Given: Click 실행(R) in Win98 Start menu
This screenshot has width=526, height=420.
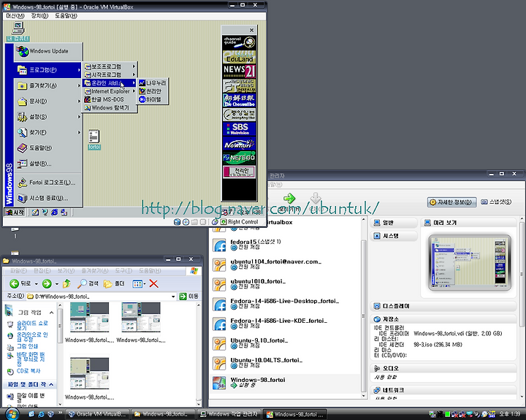Looking at the screenshot, I should [x=49, y=164].
